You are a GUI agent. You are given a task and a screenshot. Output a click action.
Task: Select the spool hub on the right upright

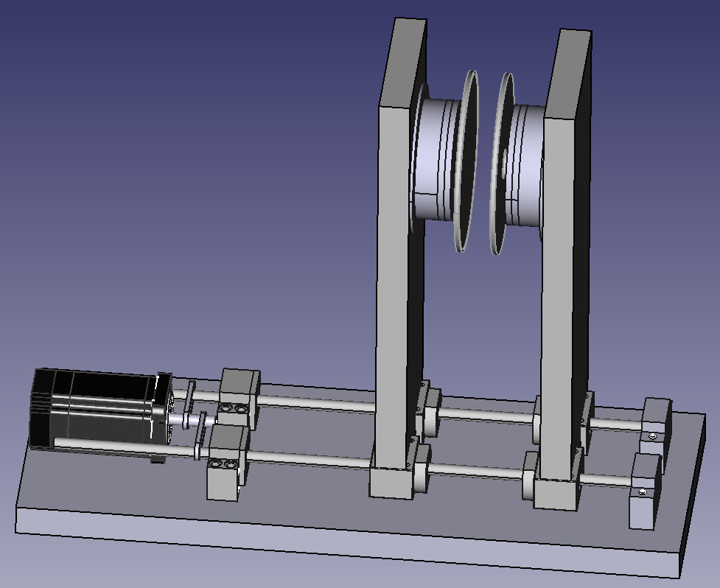pos(525,165)
